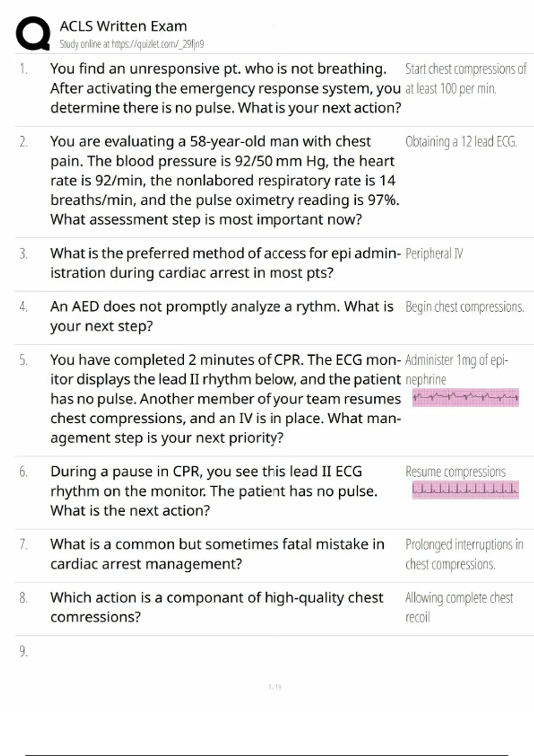Click answer 'Start chest compressions of at least 100'

tap(465, 79)
